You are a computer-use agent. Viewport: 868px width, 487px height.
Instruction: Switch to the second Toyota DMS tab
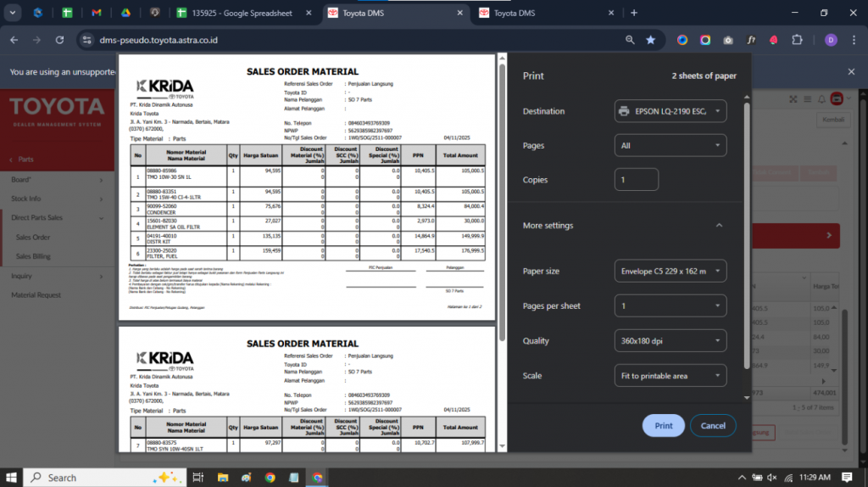[542, 13]
